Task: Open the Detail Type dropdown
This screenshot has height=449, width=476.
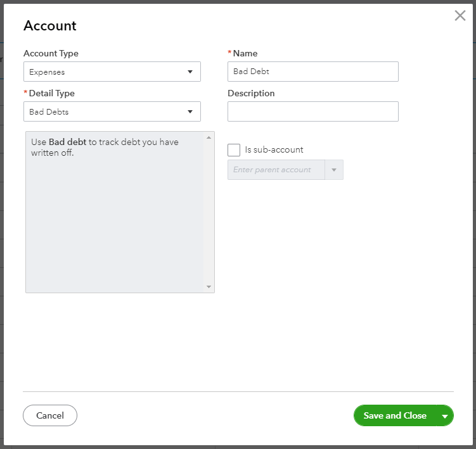Action: (x=112, y=111)
